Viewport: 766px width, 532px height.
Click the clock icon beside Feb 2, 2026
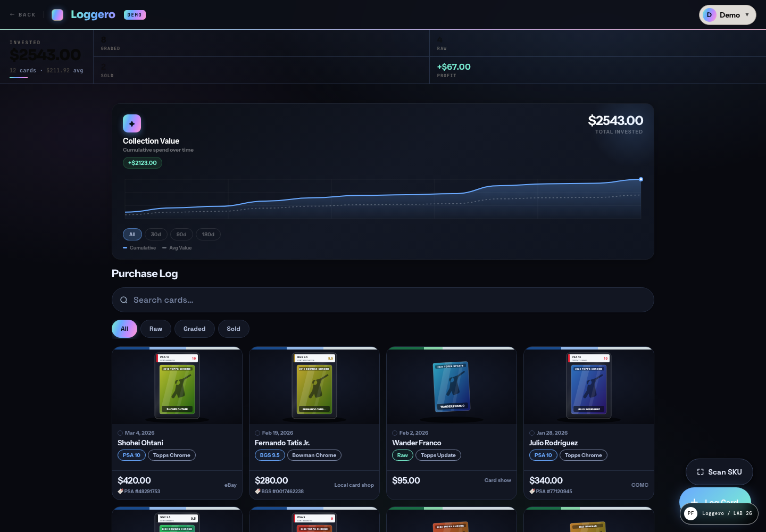pyautogui.click(x=395, y=433)
